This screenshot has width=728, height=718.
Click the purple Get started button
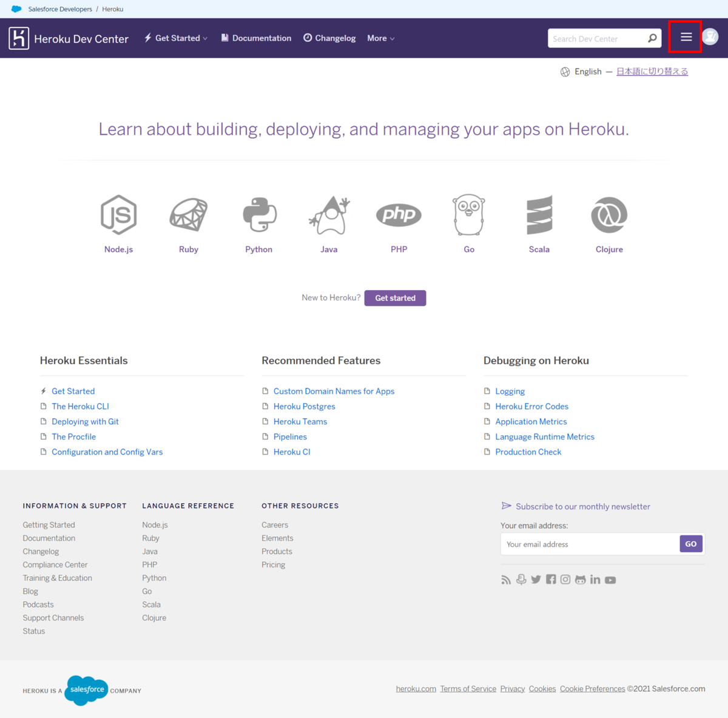pyautogui.click(x=395, y=298)
